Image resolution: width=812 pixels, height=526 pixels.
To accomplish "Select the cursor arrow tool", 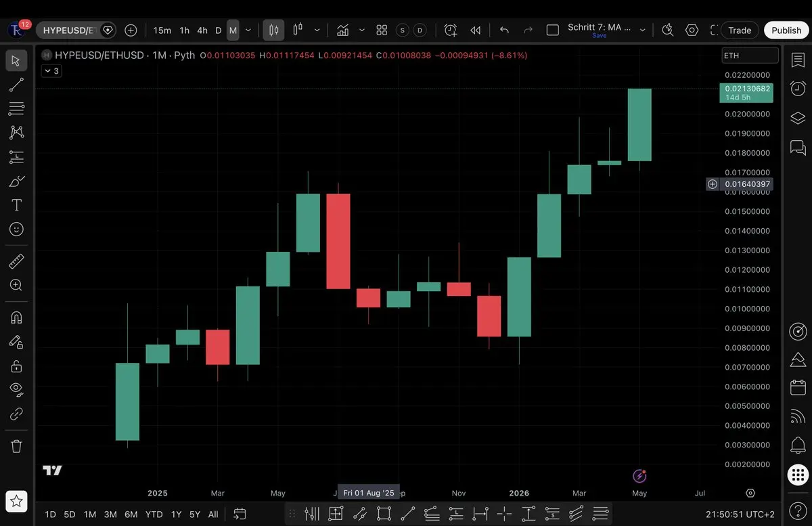I will [16, 61].
